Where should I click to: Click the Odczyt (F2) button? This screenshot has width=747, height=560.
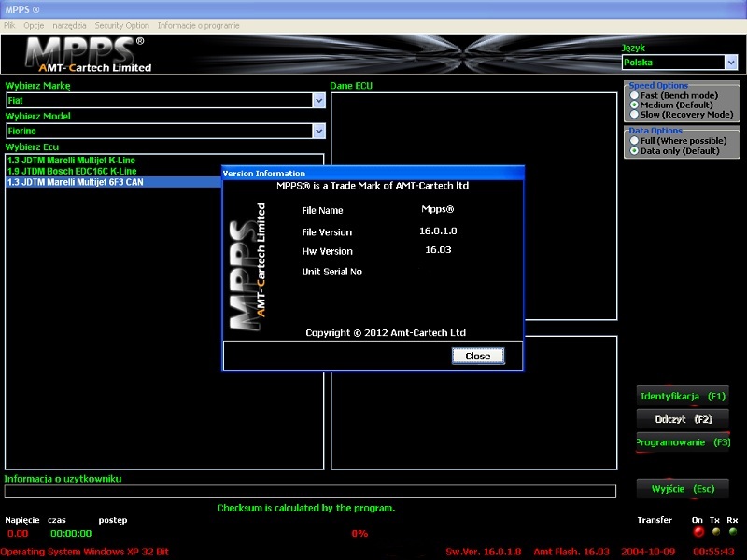683,419
